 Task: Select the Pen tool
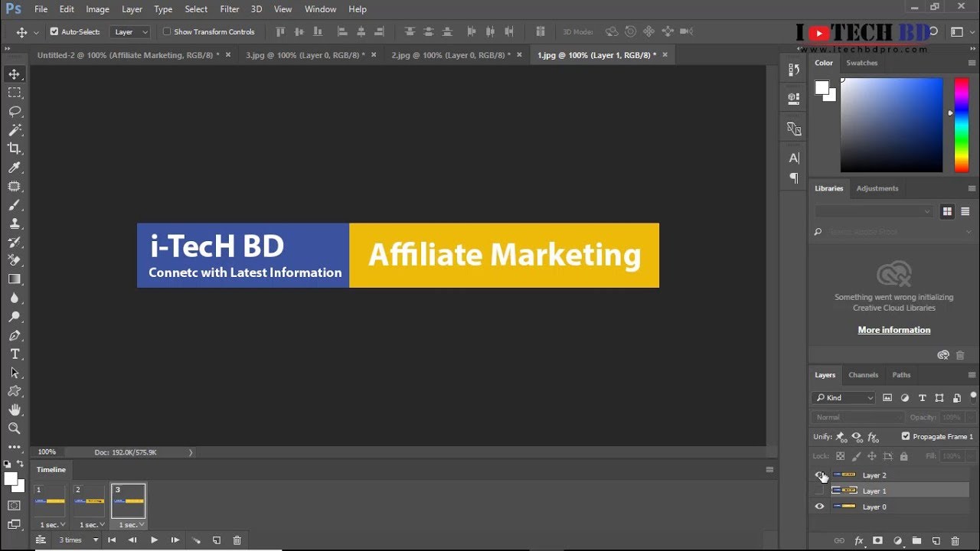[x=15, y=336]
